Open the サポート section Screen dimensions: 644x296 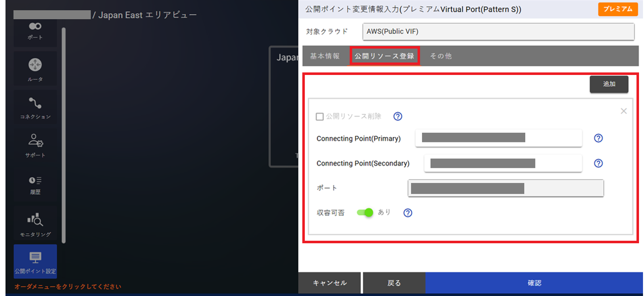(x=34, y=146)
